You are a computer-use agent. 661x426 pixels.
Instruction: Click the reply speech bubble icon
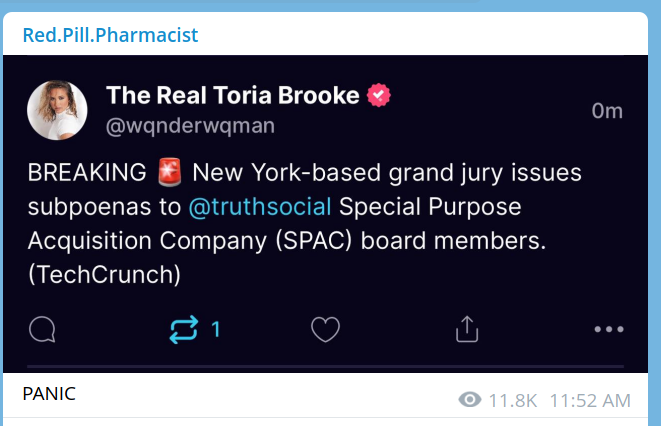[43, 329]
